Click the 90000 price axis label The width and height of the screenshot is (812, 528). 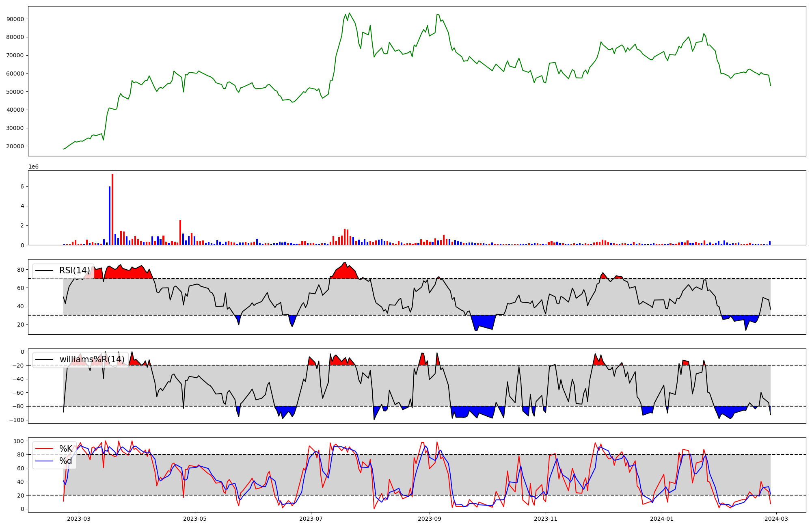[15, 19]
